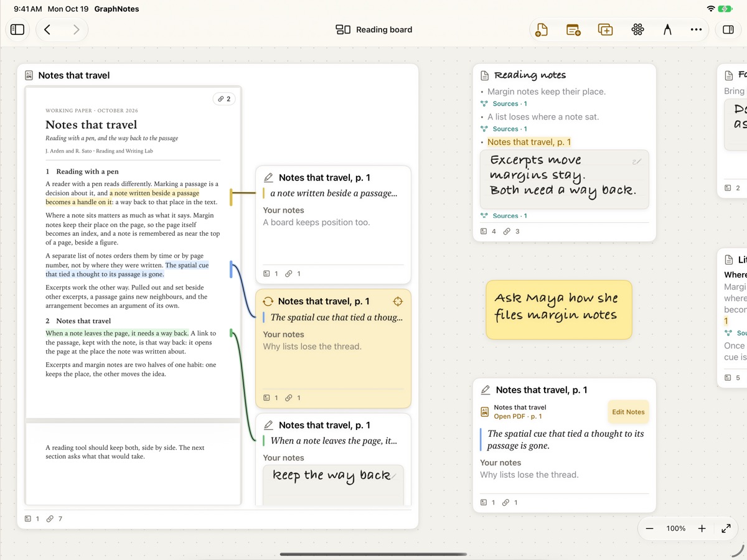Zoom out with the minus button
Viewport: 747px width, 560px height.
[650, 528]
